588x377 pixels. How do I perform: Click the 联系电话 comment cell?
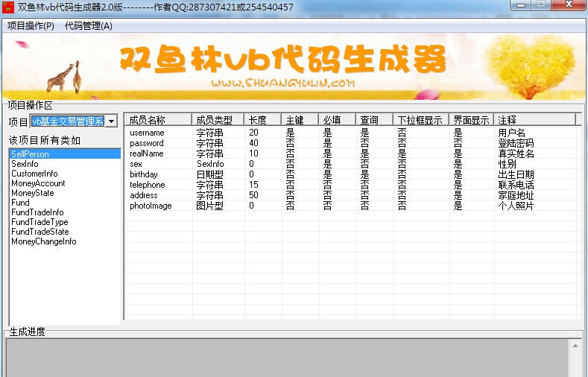[516, 185]
